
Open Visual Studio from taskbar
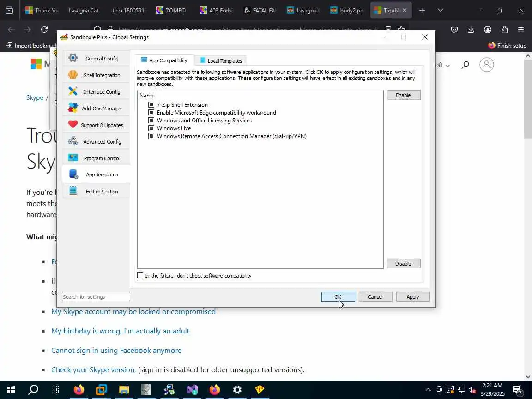[192, 390]
